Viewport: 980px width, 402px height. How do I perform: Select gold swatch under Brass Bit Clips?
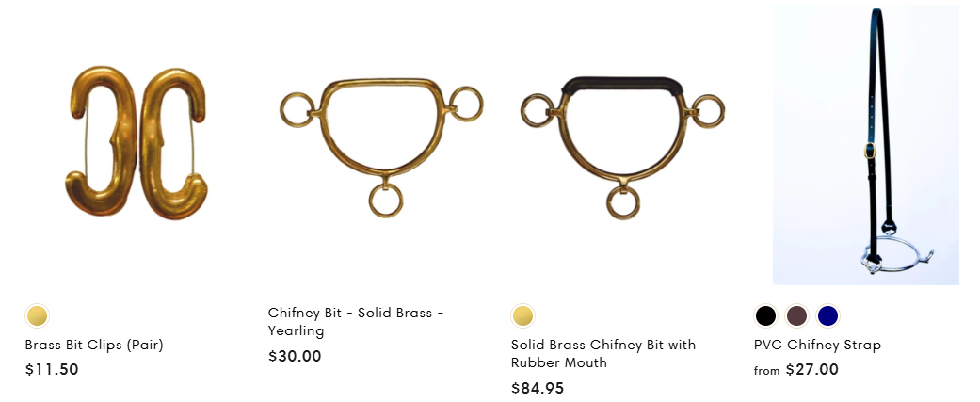click(x=37, y=315)
